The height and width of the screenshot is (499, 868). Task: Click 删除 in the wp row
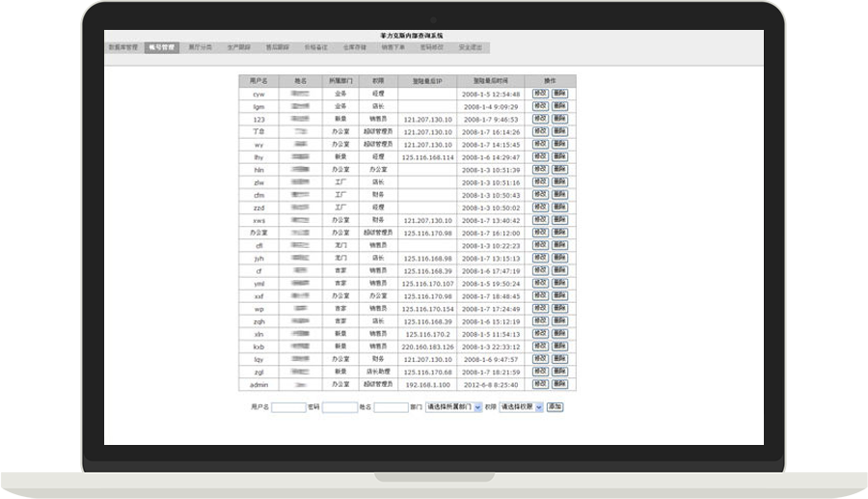pyautogui.click(x=559, y=309)
